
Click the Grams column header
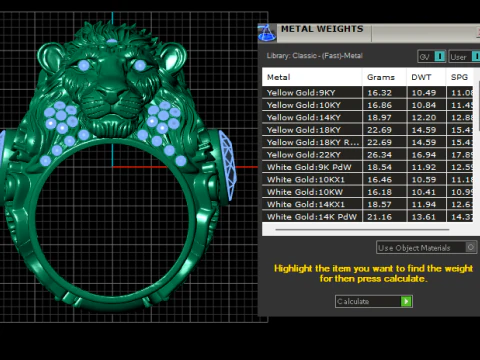(x=384, y=77)
